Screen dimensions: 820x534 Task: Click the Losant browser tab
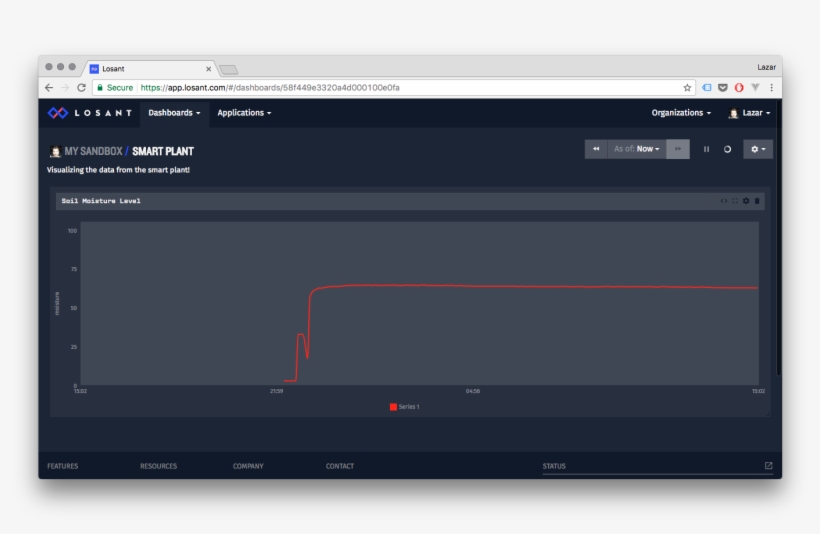[x=149, y=69]
